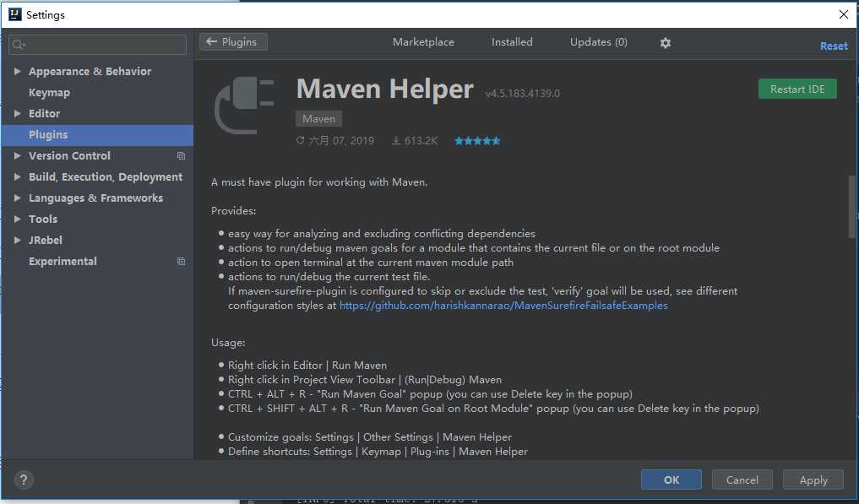Image resolution: width=859 pixels, height=504 pixels.
Task: Expand Build, Execution, Deployment arrow
Action: pos(17,177)
